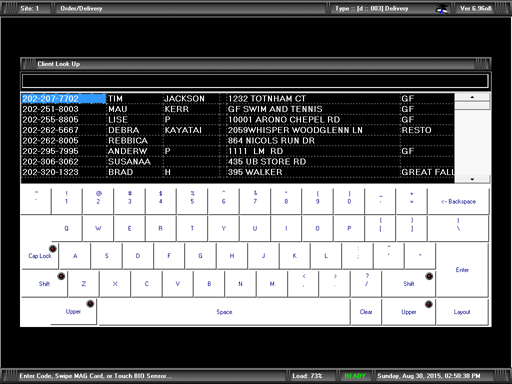Tap the number 5 key

192,201
